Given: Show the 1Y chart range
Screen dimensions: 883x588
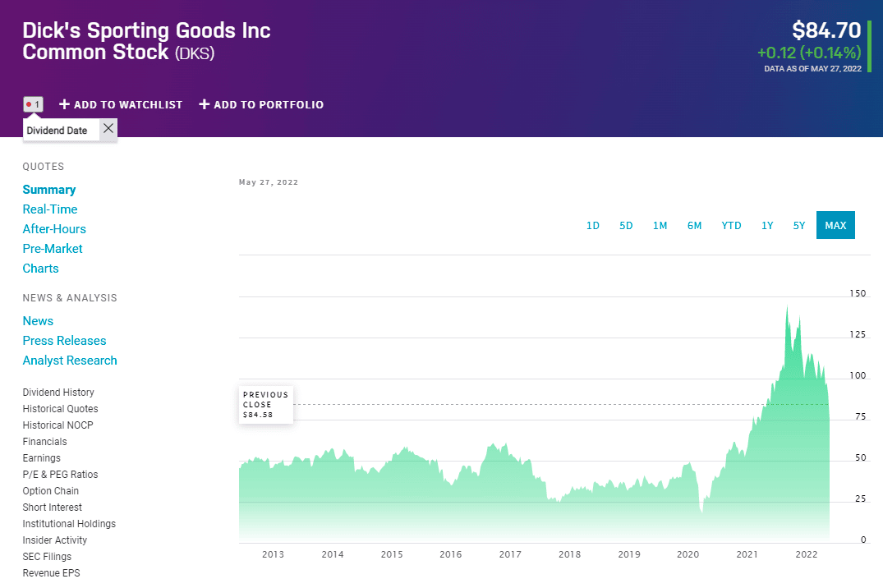Looking at the screenshot, I should (x=767, y=225).
